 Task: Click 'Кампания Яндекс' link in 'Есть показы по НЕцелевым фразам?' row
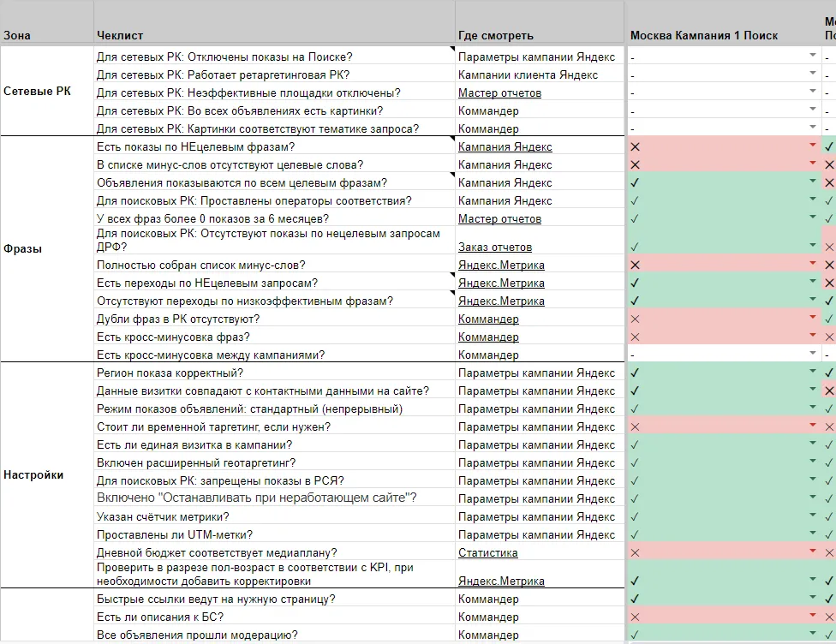(x=505, y=146)
